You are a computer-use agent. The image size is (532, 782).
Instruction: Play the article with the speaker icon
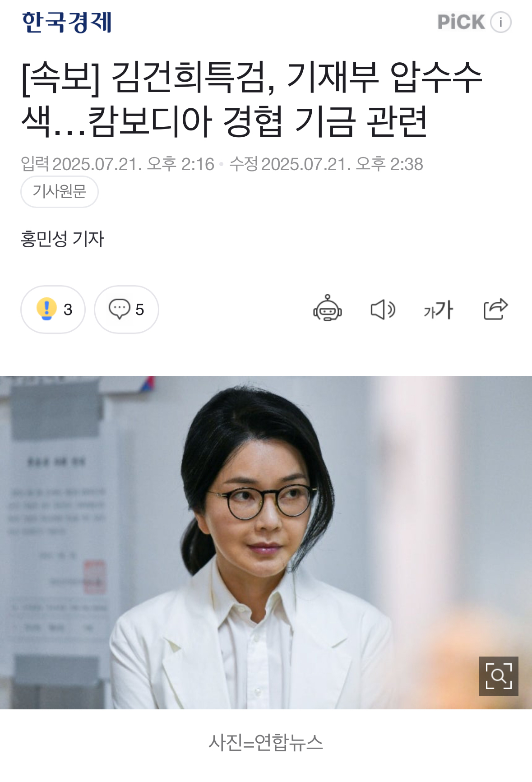click(x=383, y=310)
